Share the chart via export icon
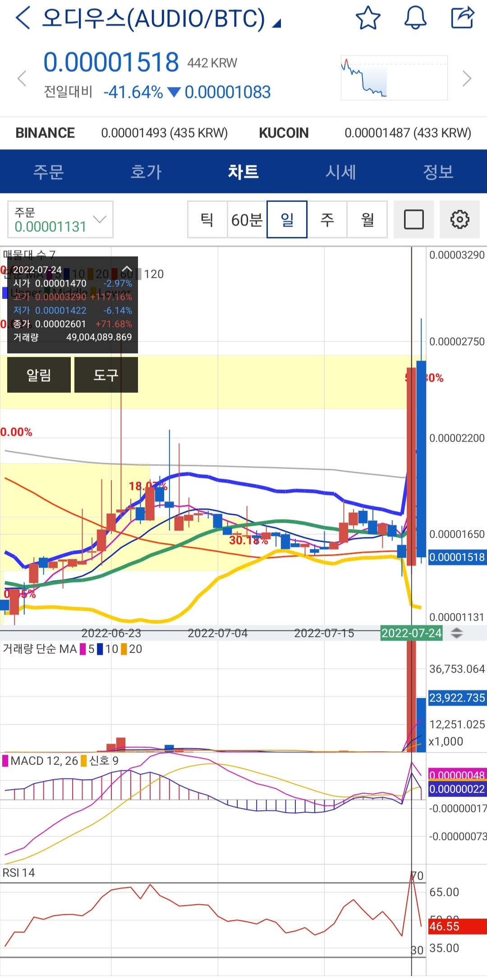Viewport: 487px width, 980px height. pyautogui.click(x=463, y=18)
